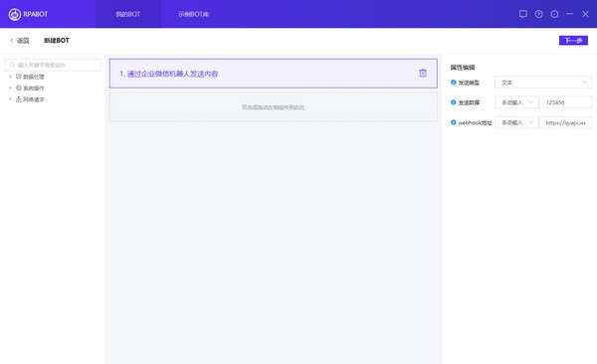Open the 发送数据 input mode dropdown
597x364 pixels.
[x=516, y=102]
